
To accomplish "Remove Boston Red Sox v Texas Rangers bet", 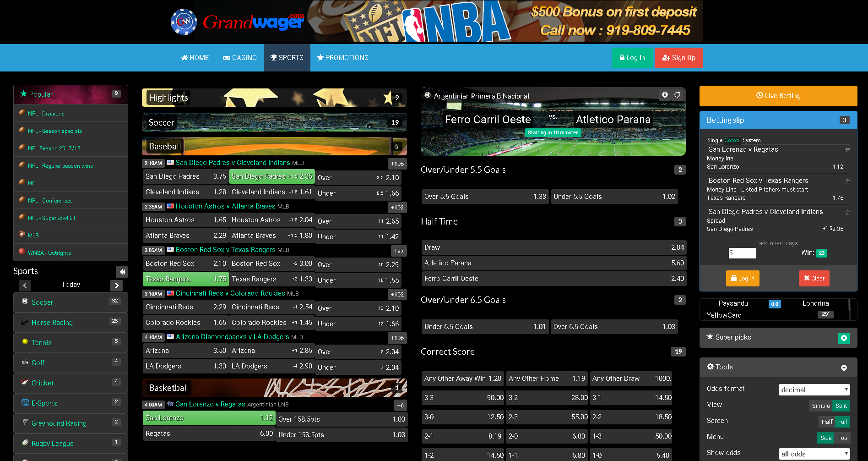I will point(847,181).
